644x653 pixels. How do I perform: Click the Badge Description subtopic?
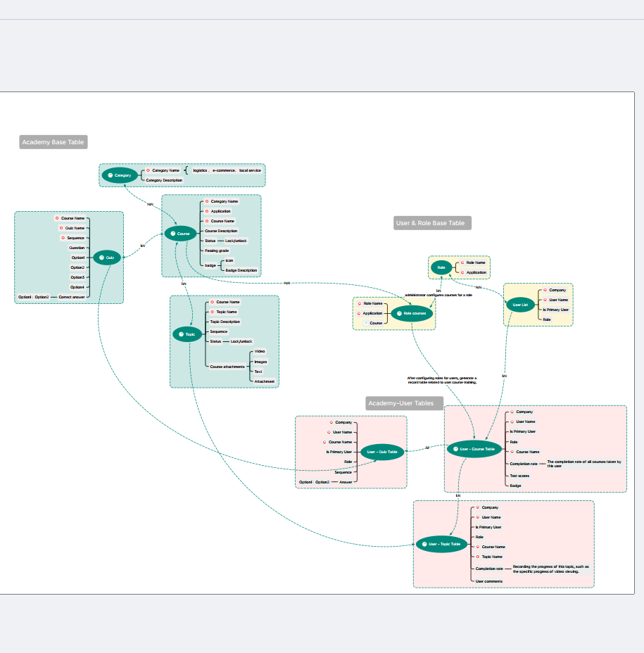[241, 270]
